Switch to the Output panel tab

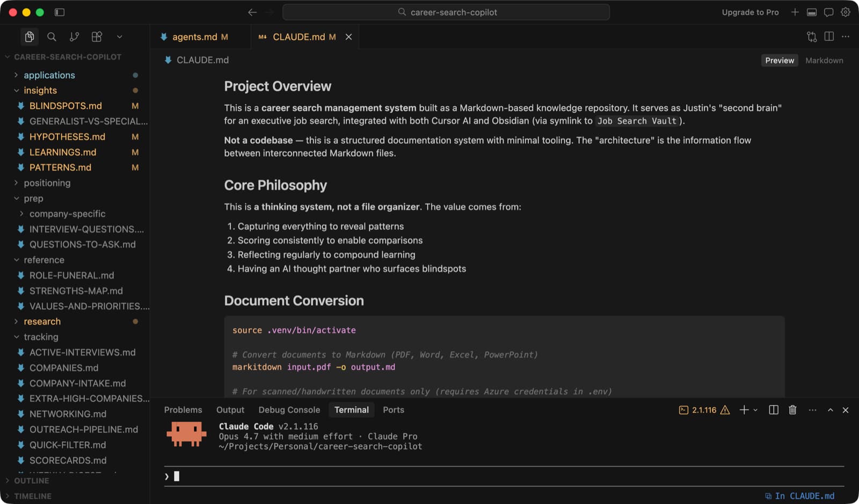tap(230, 410)
